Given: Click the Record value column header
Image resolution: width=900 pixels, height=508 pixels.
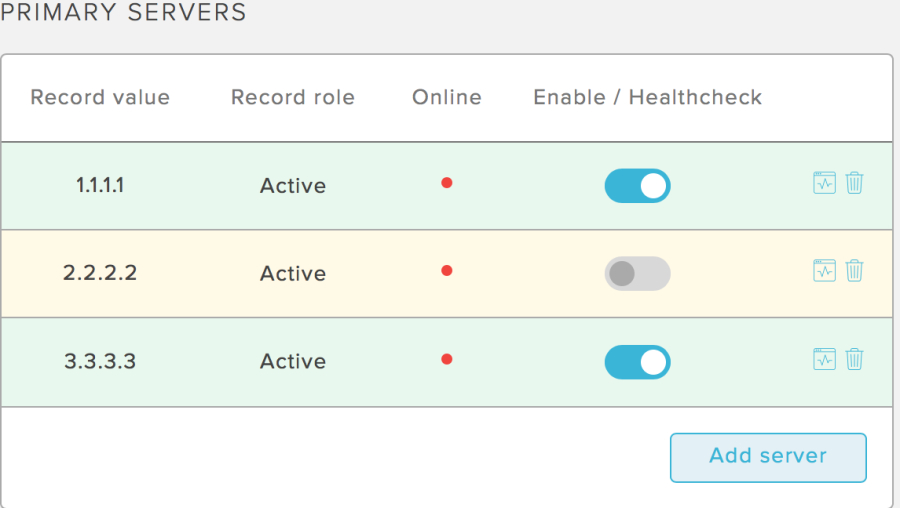Looking at the screenshot, I should click(100, 97).
